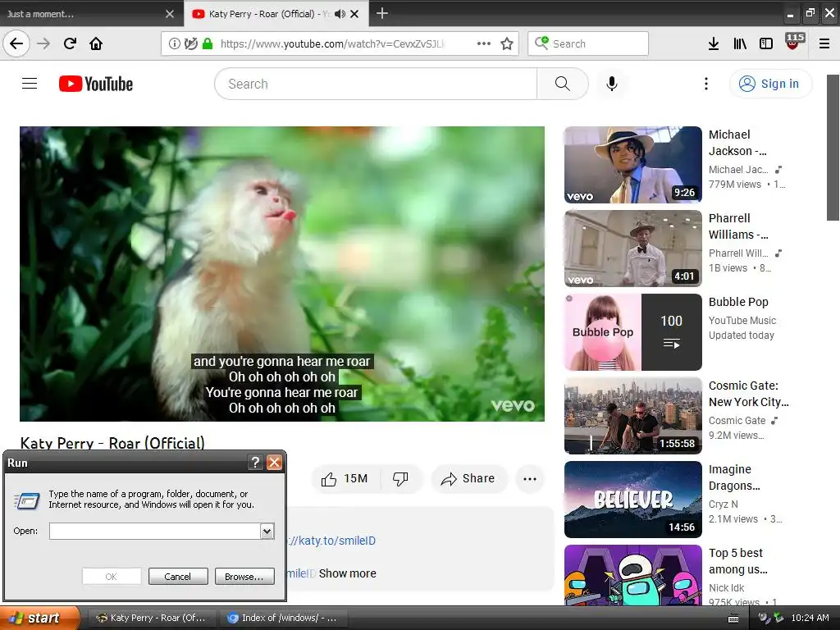Switch to Katy Perry taskbar button

[152, 618]
